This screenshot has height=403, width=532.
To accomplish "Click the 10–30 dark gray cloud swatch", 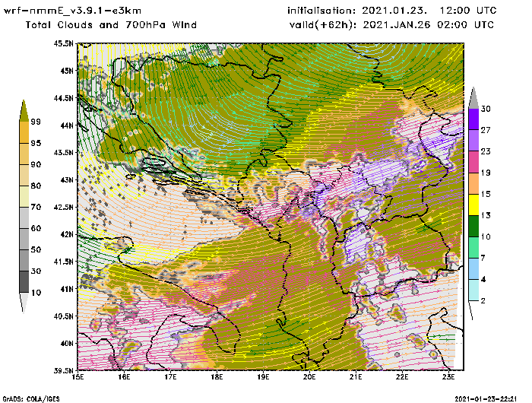I will click(x=24, y=282).
